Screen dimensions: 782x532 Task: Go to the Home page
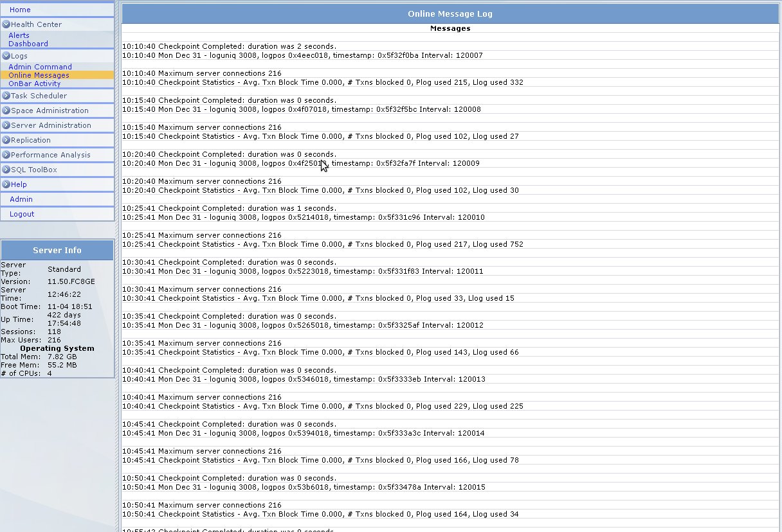point(20,10)
